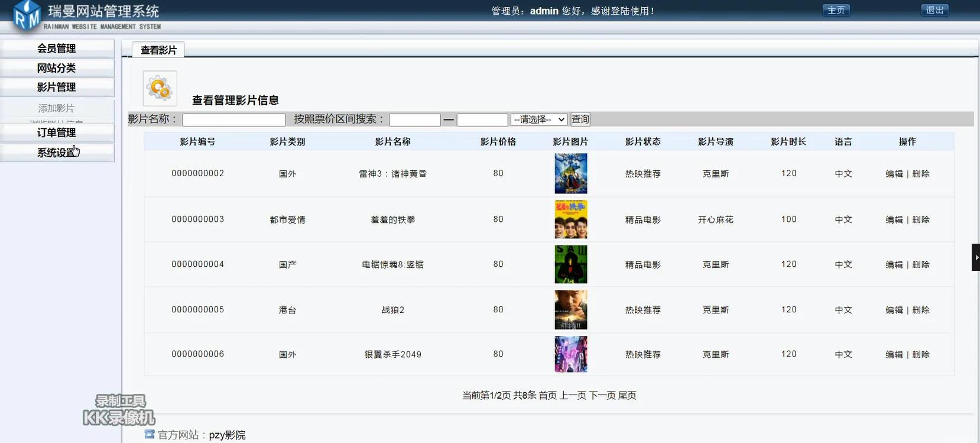The width and height of the screenshot is (980, 443).
Task: Click the RM system logo icon
Action: point(27,16)
